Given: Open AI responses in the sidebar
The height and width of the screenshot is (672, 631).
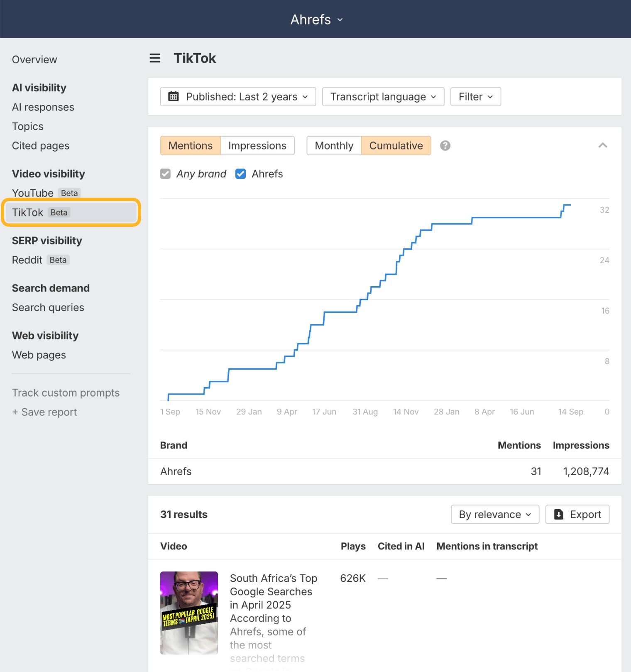Looking at the screenshot, I should pos(43,107).
